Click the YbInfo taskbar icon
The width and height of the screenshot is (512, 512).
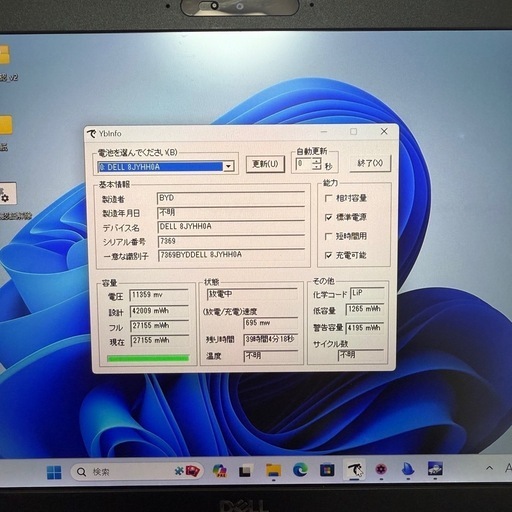coord(354,470)
